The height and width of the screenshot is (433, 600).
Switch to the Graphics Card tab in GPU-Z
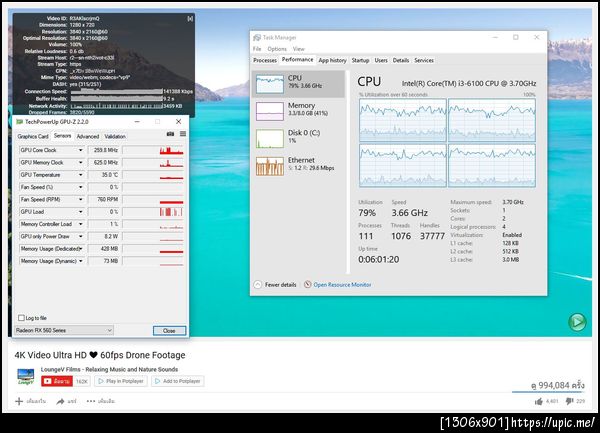coord(33,137)
